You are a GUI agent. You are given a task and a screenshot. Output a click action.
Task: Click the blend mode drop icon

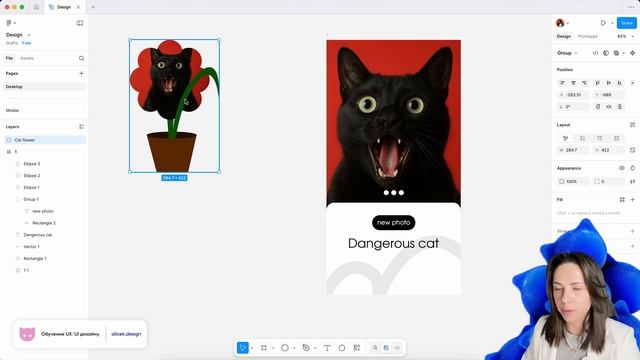[632, 168]
